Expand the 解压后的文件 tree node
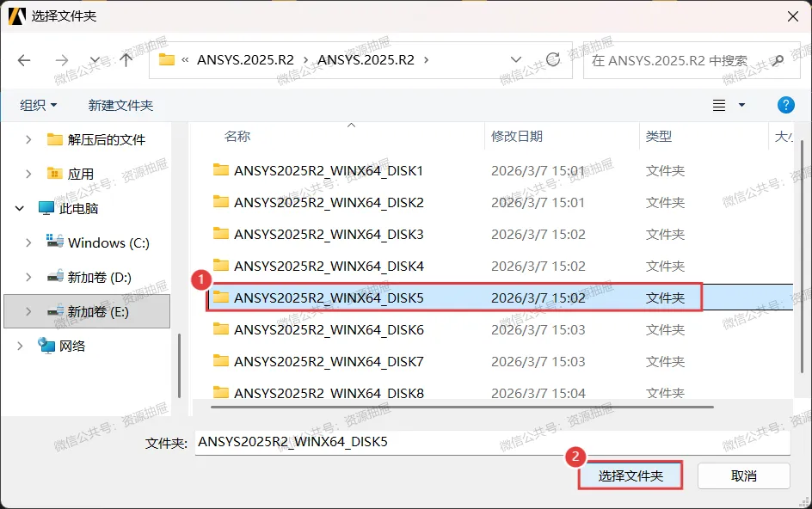This screenshot has height=509, width=812. point(28,139)
